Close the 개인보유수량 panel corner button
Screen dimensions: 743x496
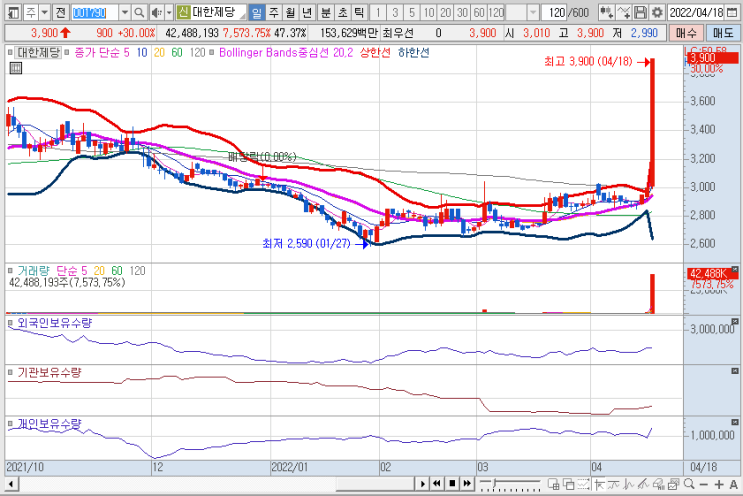point(735,422)
